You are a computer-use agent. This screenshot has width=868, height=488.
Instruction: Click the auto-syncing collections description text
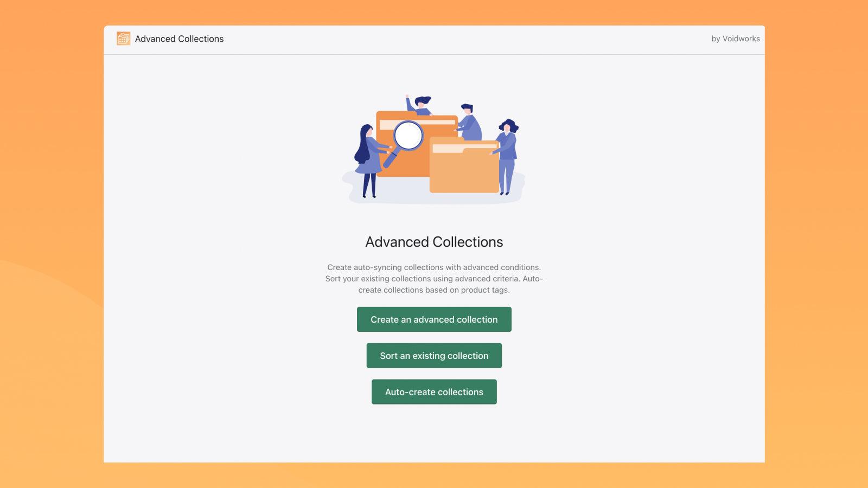click(x=434, y=278)
